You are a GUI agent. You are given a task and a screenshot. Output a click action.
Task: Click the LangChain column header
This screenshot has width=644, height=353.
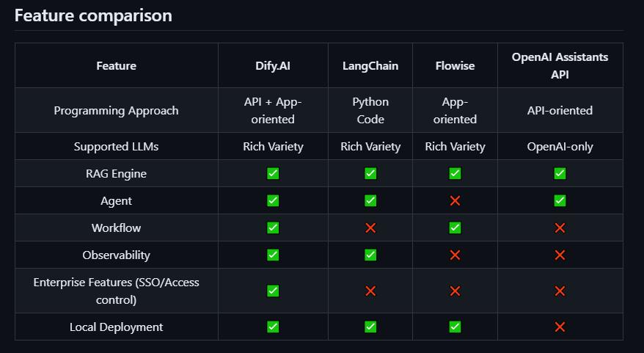(370, 66)
